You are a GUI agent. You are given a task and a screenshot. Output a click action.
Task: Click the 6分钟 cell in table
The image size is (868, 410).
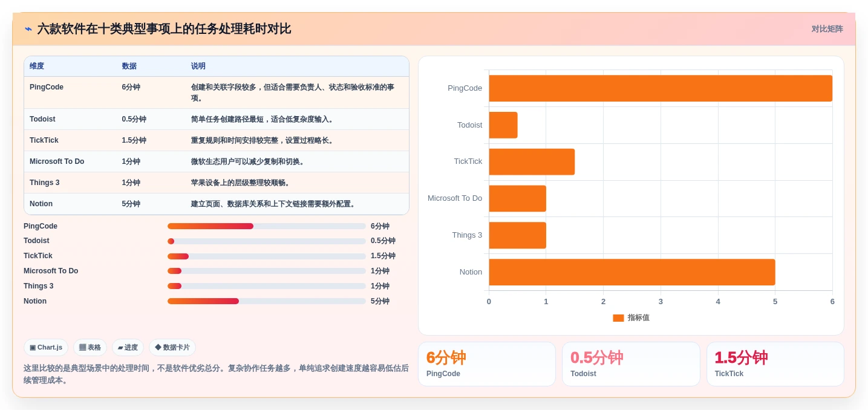tap(131, 87)
